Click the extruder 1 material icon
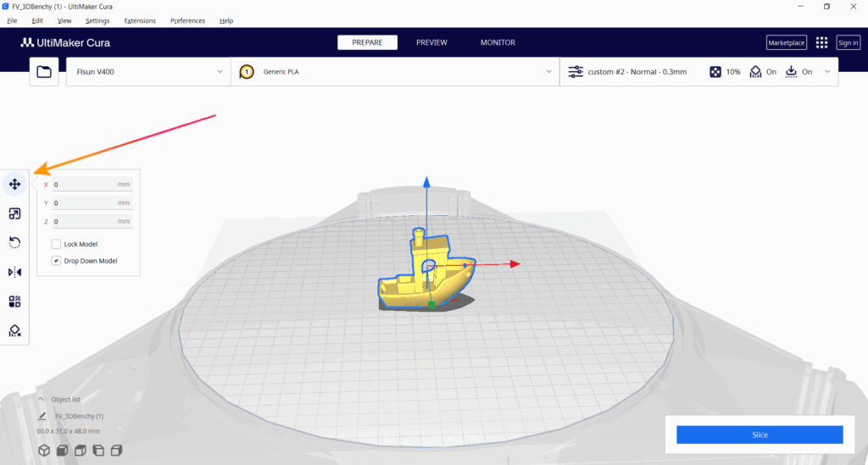This screenshot has height=465, width=868. coord(247,72)
